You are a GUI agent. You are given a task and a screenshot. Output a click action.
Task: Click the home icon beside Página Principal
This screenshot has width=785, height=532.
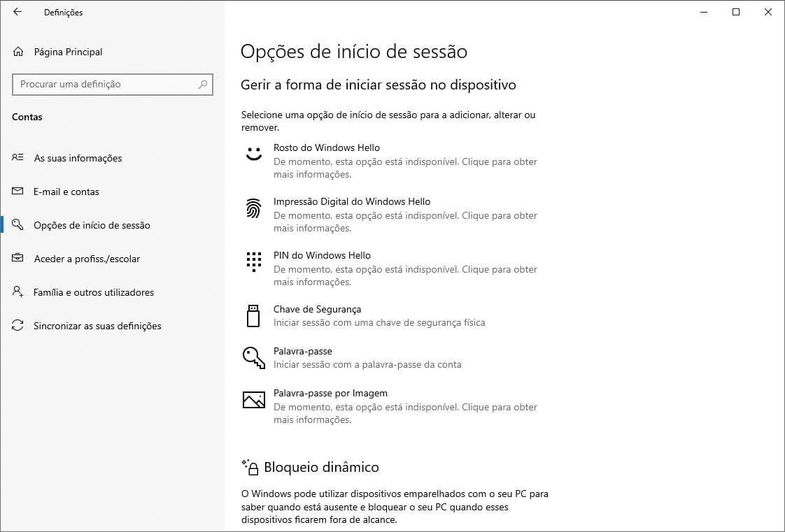[x=18, y=52]
